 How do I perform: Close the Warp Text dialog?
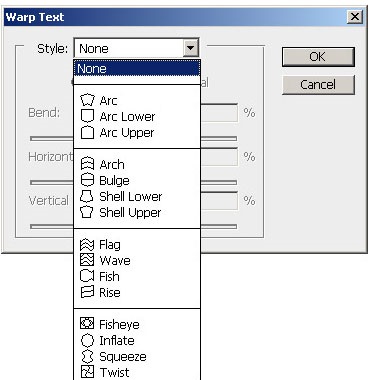click(355, 17)
